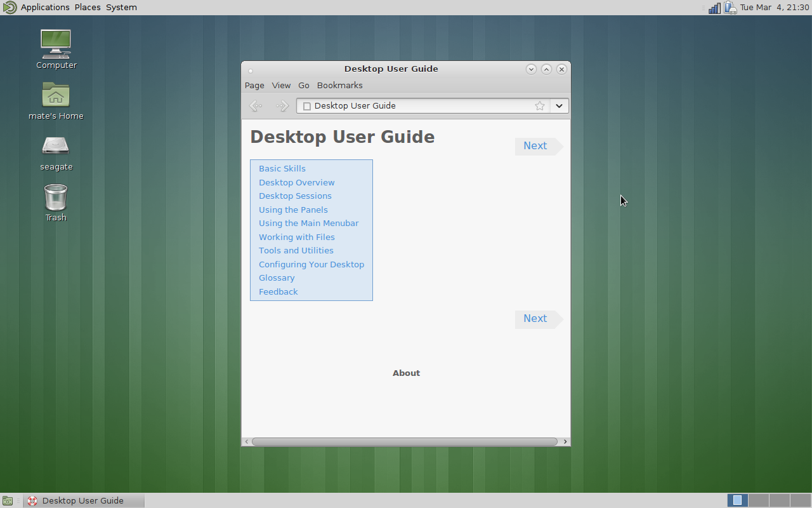Bookmark page with the star icon

point(540,106)
